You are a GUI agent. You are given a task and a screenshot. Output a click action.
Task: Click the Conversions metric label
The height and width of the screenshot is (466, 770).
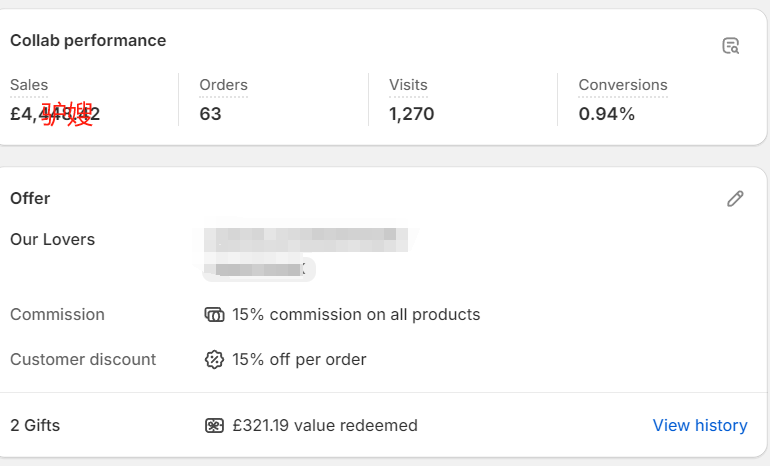pos(623,85)
